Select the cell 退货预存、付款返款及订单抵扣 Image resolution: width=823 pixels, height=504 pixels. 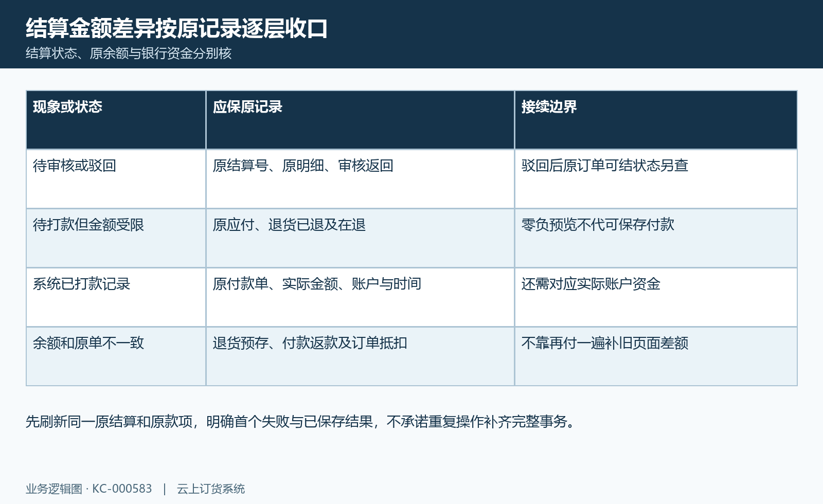tap(360, 356)
